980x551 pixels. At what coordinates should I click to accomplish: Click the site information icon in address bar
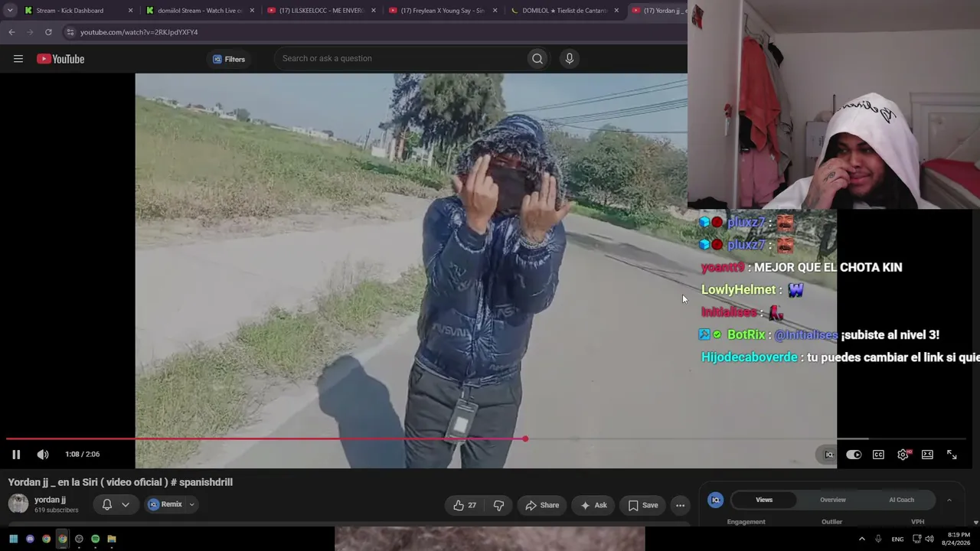coord(70,32)
